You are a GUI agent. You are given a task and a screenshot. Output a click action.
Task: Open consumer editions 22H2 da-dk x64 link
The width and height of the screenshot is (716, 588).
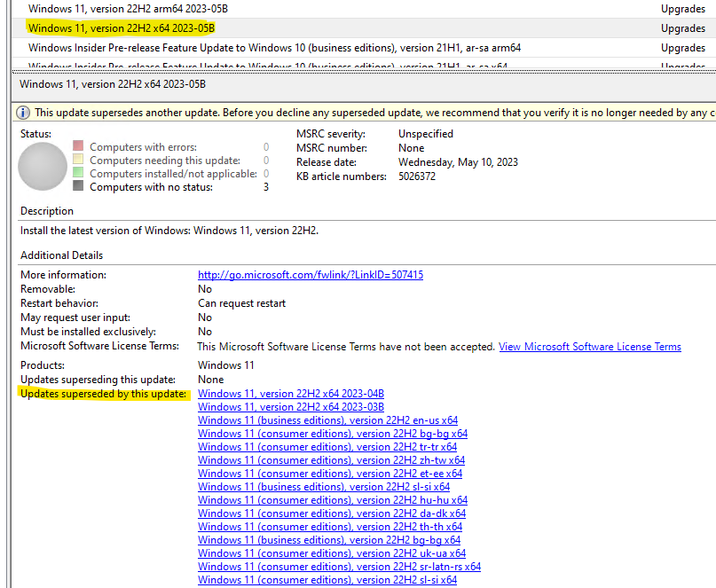click(332, 514)
